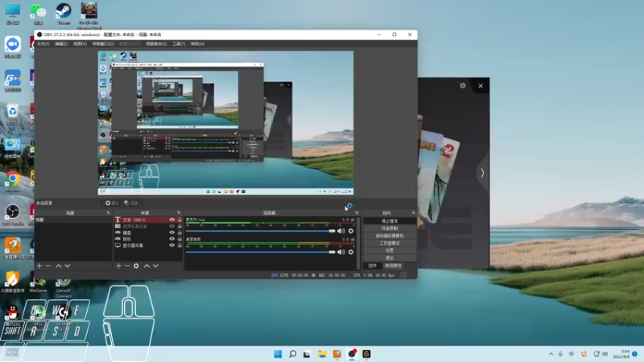Image resolution: width=644 pixels, height=362 pixels.
Task: Open source Properties button with gear icon
Action: 112,204
